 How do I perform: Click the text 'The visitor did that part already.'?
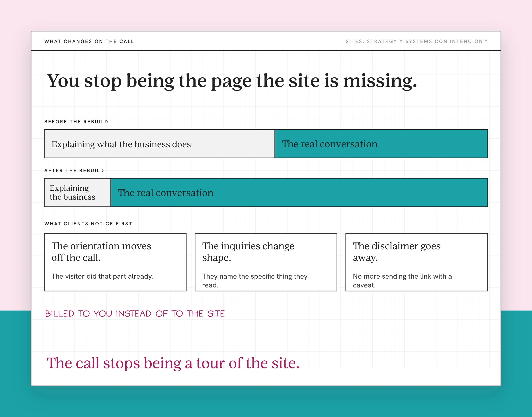pos(102,276)
